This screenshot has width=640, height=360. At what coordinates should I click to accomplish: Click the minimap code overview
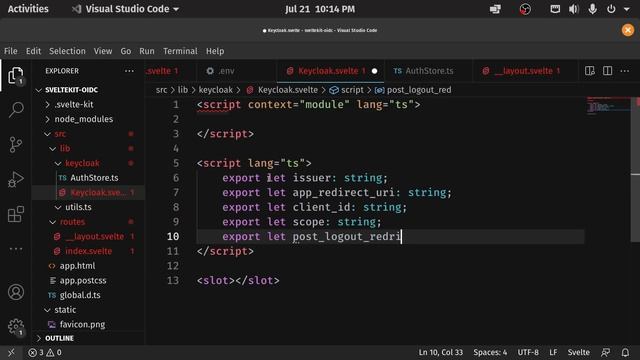click(608, 107)
